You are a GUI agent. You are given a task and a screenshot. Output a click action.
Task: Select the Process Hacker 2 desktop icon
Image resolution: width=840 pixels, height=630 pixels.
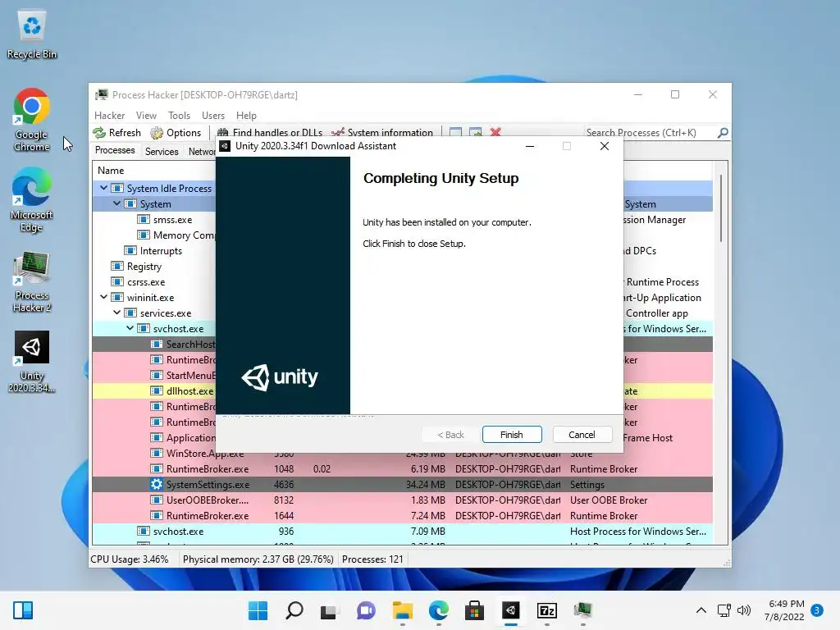click(32, 281)
